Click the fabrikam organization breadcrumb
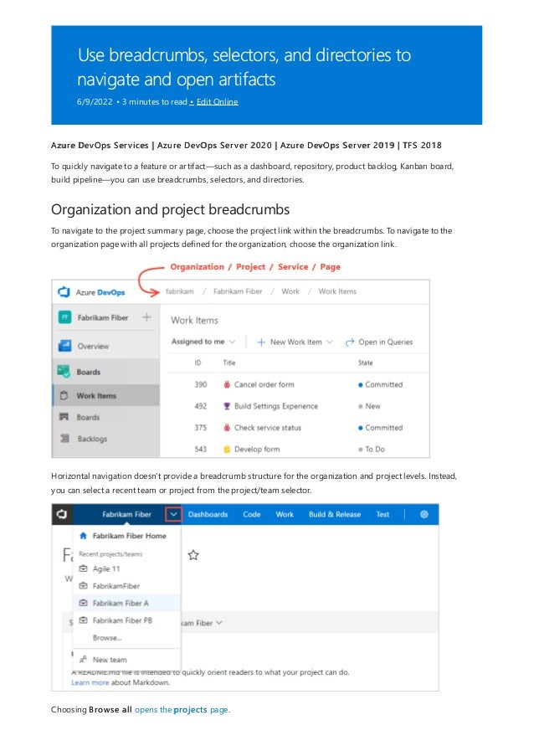534x756 pixels. [x=179, y=291]
